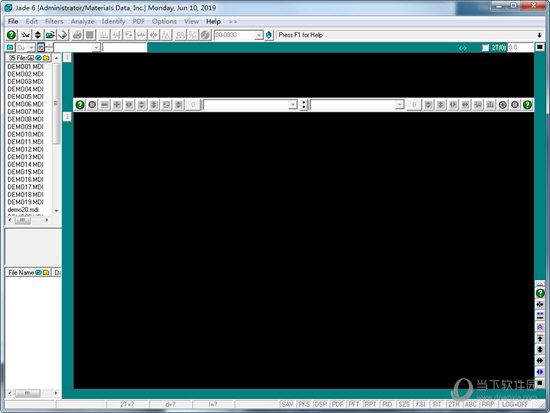The image size is (550, 413).
Task: Click the green help icon at zoom bar left
Action: [x=80, y=105]
